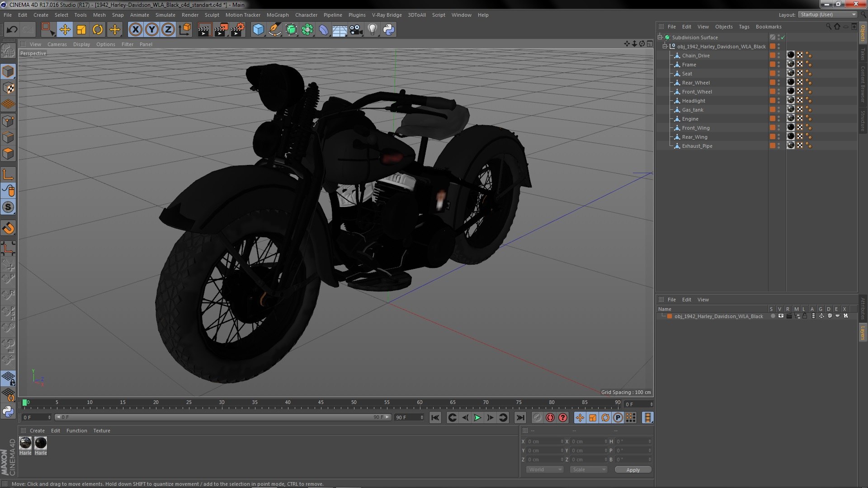Open material manager Texture menu
The height and width of the screenshot is (488, 868).
point(102,431)
